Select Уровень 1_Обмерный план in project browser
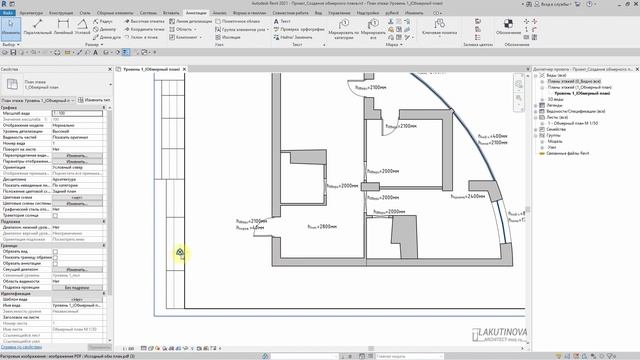This screenshot has width=640, height=360. click(582, 93)
